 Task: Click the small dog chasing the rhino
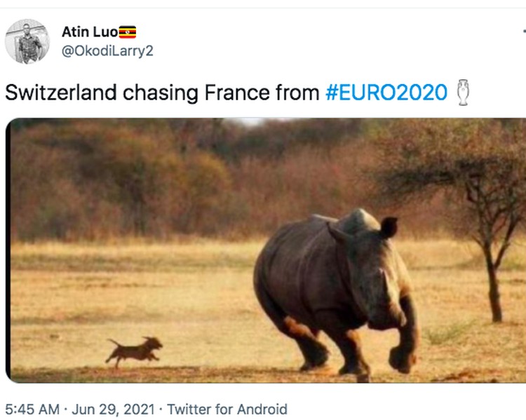[134, 351]
